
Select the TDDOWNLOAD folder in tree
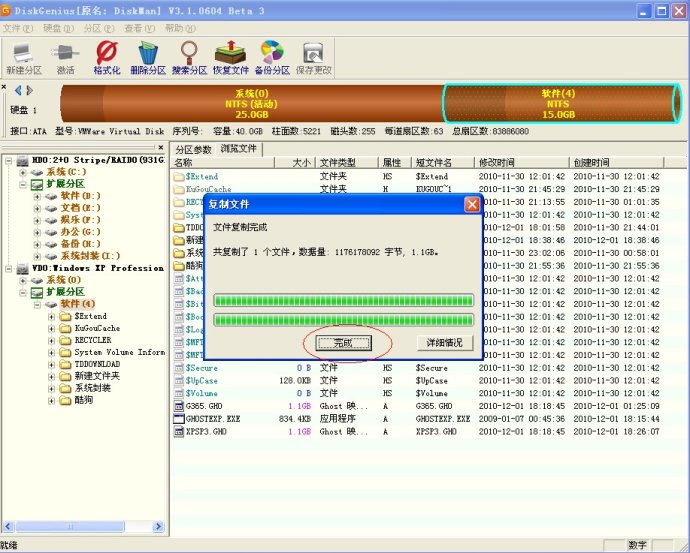[97, 364]
